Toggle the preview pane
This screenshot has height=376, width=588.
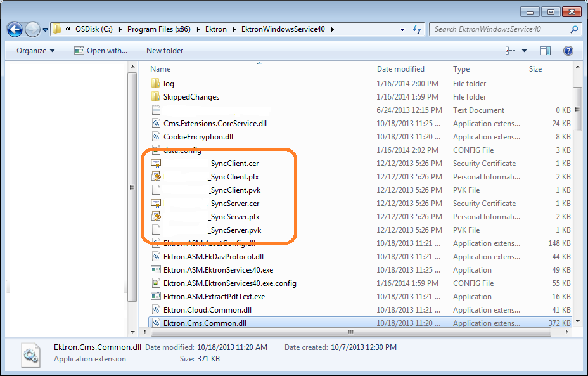(x=546, y=51)
